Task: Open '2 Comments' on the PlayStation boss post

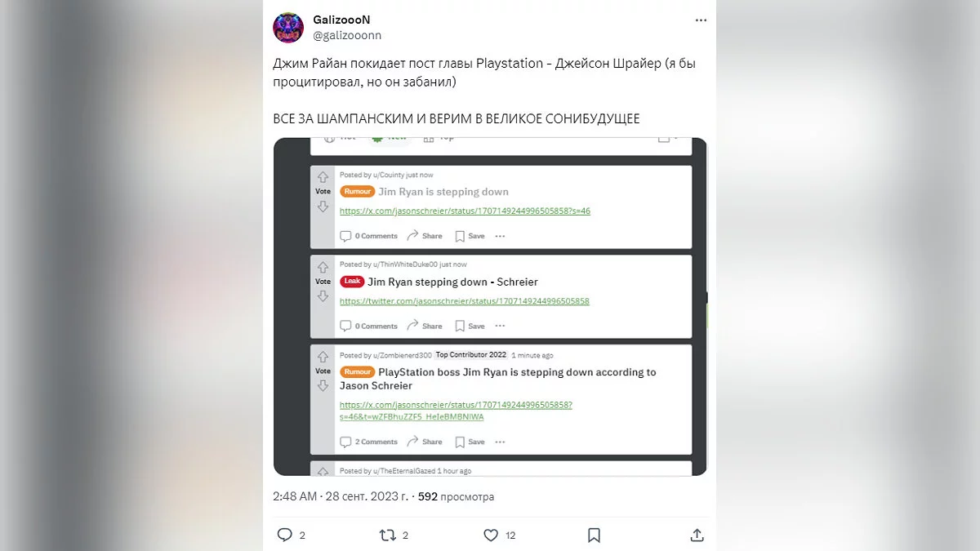Action: (369, 442)
